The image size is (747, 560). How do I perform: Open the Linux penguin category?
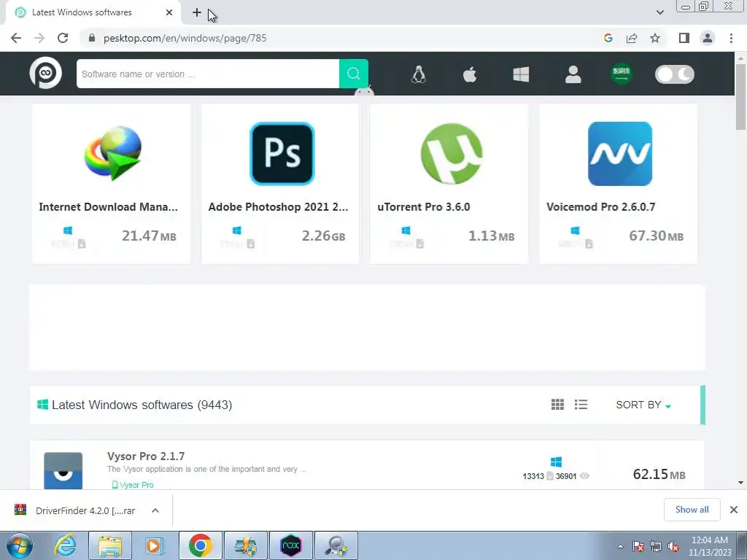pyautogui.click(x=418, y=74)
